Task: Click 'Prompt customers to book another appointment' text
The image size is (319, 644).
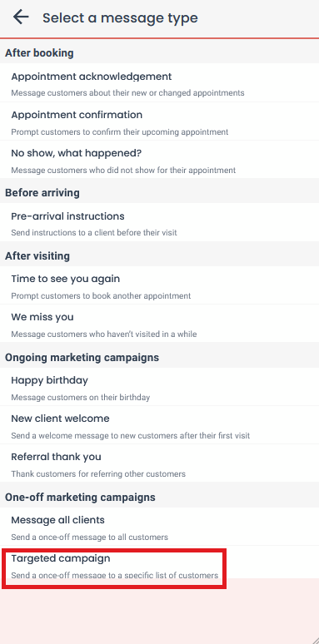Action: [101, 295]
